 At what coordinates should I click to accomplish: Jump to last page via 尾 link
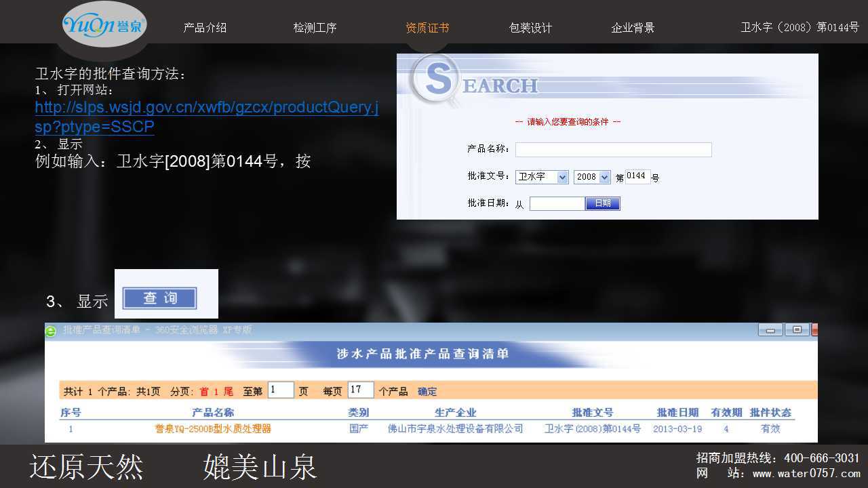click(x=228, y=392)
